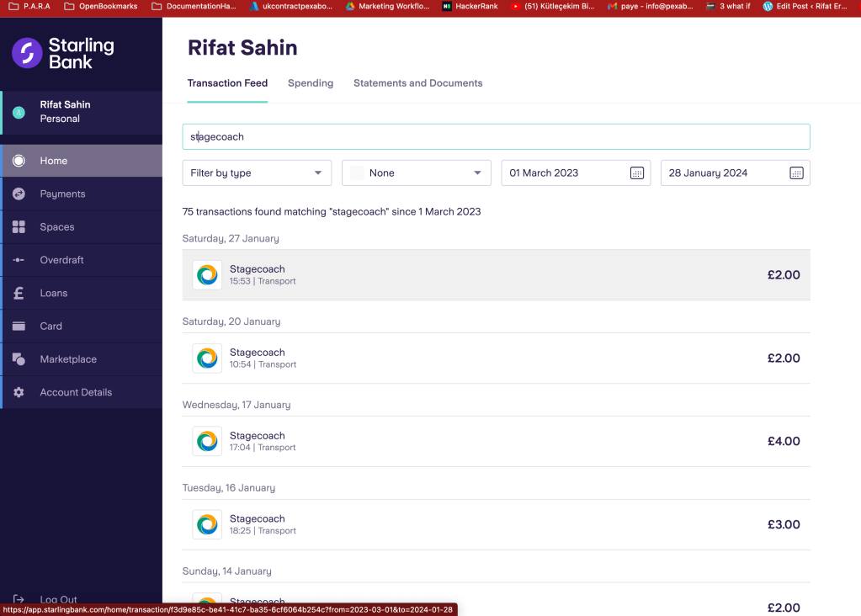Click the stagecoach search field
Screen dimensions: 861x616
coord(496,136)
